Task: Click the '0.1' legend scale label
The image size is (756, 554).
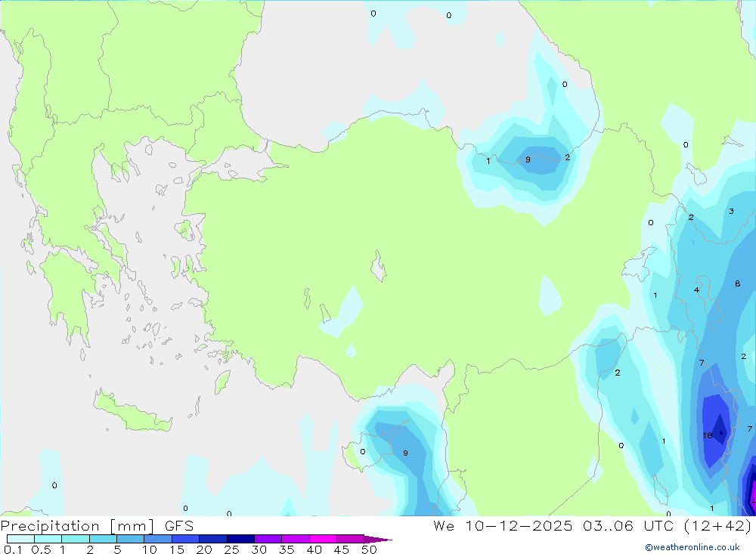Action: (13, 549)
